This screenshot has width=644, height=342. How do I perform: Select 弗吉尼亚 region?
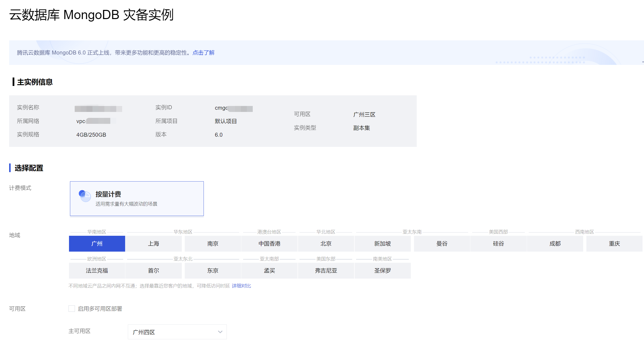[326, 270]
